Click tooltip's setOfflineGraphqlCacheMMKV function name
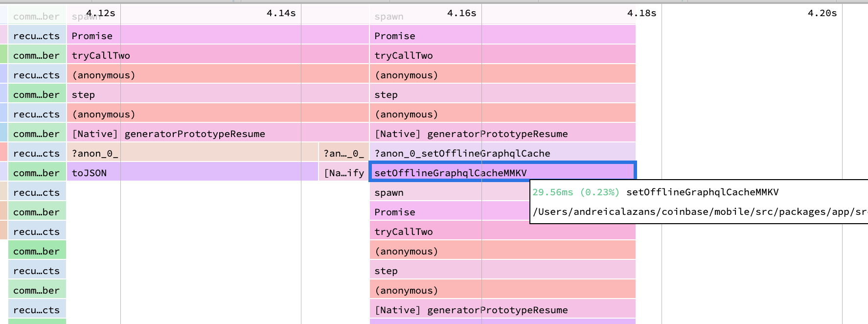 703,192
